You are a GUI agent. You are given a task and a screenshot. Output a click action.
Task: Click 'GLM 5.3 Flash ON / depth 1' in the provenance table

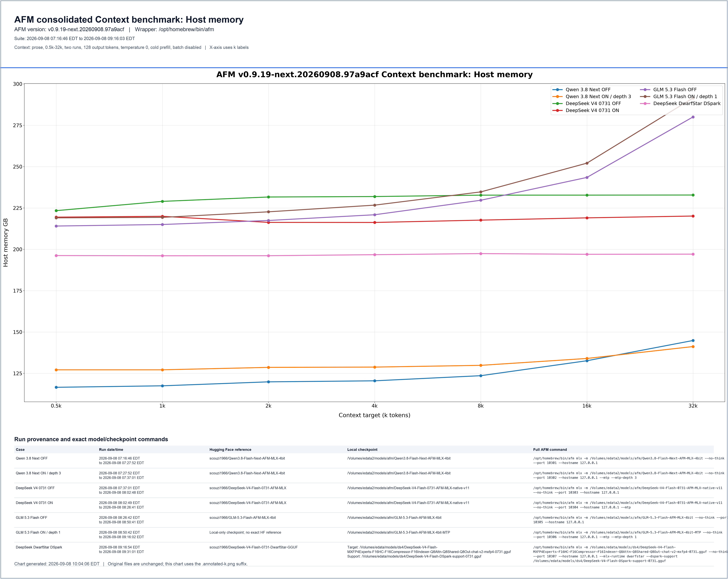[x=38, y=532]
